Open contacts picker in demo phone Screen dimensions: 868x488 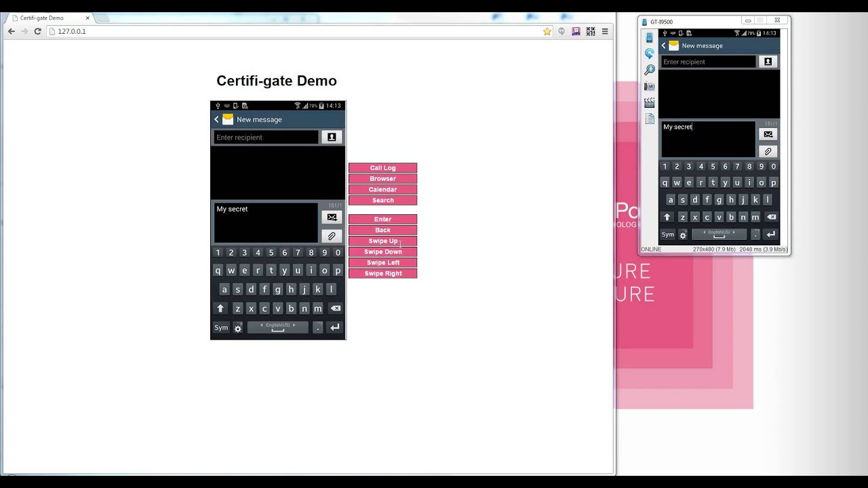[x=332, y=137]
